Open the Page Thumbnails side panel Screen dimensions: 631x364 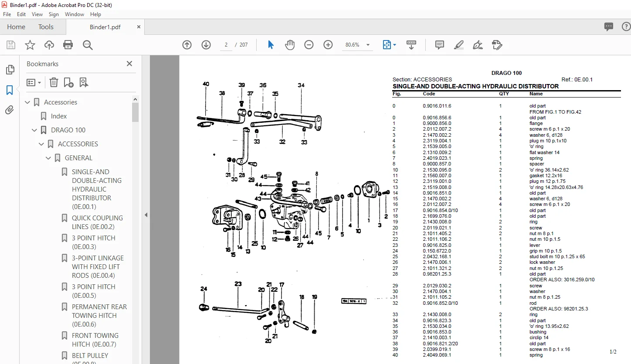[x=10, y=70]
